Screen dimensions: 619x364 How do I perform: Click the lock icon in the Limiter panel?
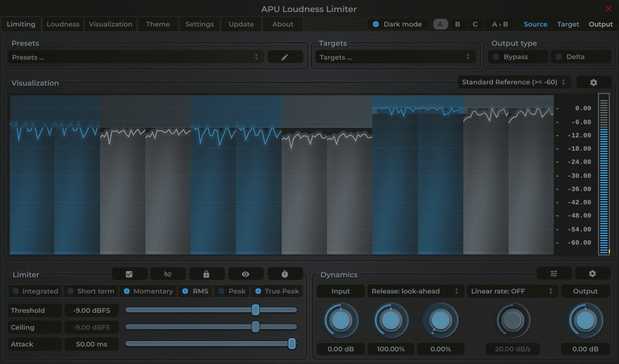[x=206, y=274]
